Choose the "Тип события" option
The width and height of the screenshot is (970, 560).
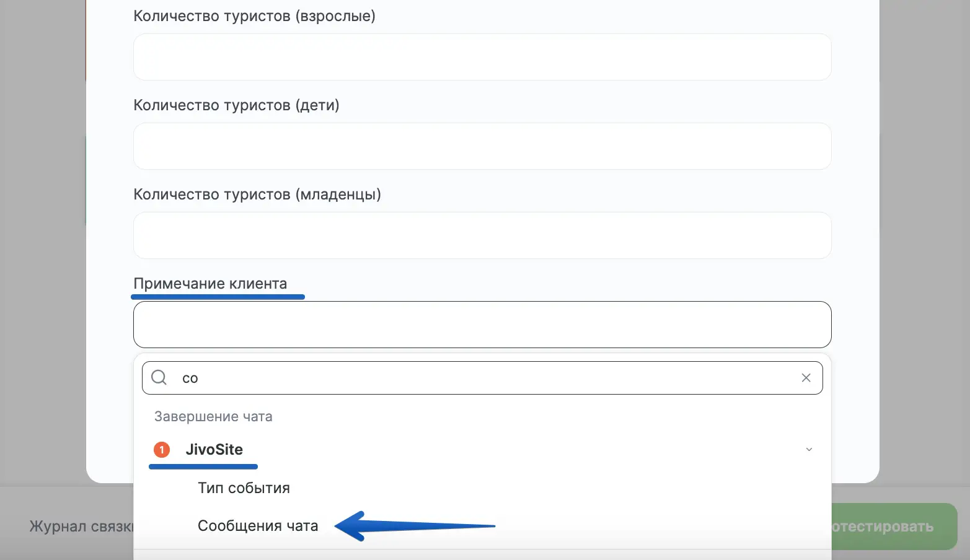pyautogui.click(x=244, y=488)
